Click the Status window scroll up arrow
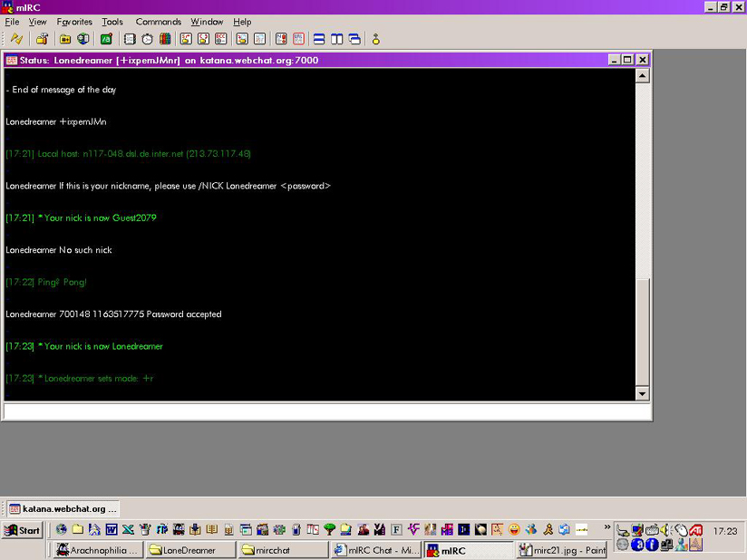The height and width of the screenshot is (560, 747). 642,76
